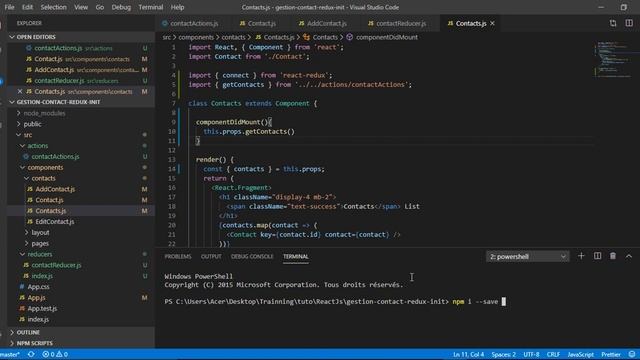
Task: Open the Terminal menu
Action: (x=151, y=7)
